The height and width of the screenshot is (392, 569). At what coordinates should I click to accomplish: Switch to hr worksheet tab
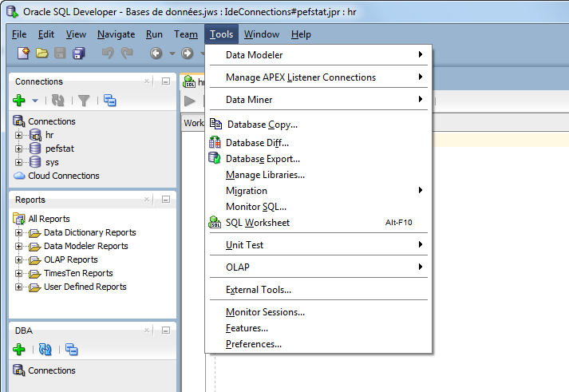tap(193, 82)
